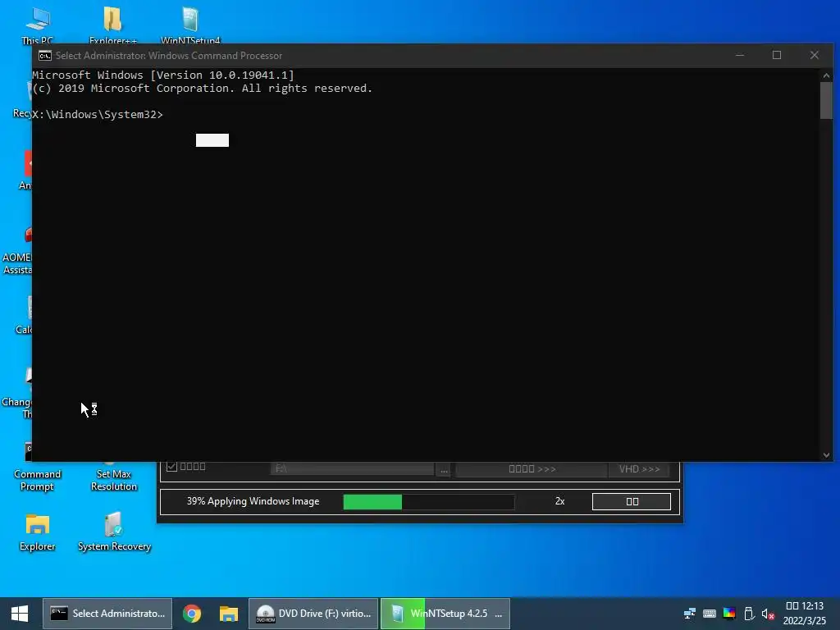840x630 pixels.
Task: Click the color display tray icon
Action: (x=729, y=614)
